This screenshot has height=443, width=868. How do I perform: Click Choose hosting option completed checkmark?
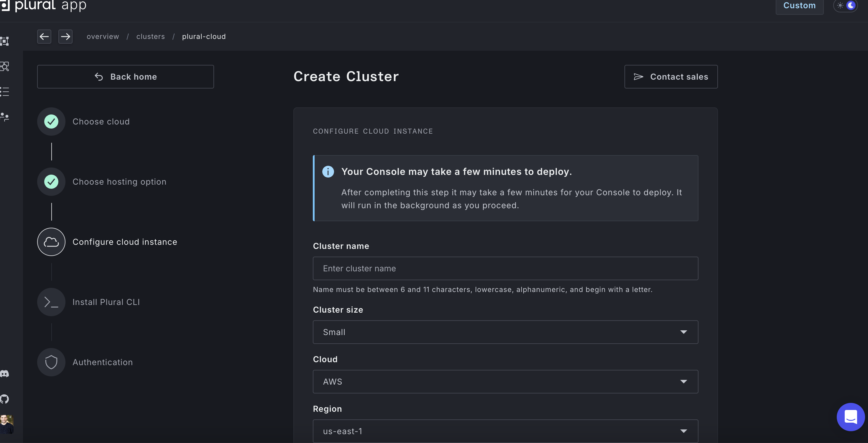coord(51,182)
